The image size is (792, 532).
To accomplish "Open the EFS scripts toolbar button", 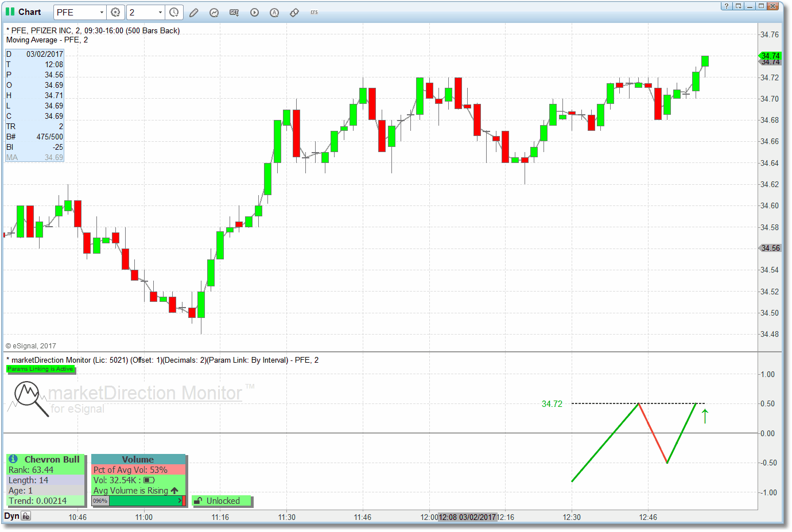I will [x=314, y=12].
